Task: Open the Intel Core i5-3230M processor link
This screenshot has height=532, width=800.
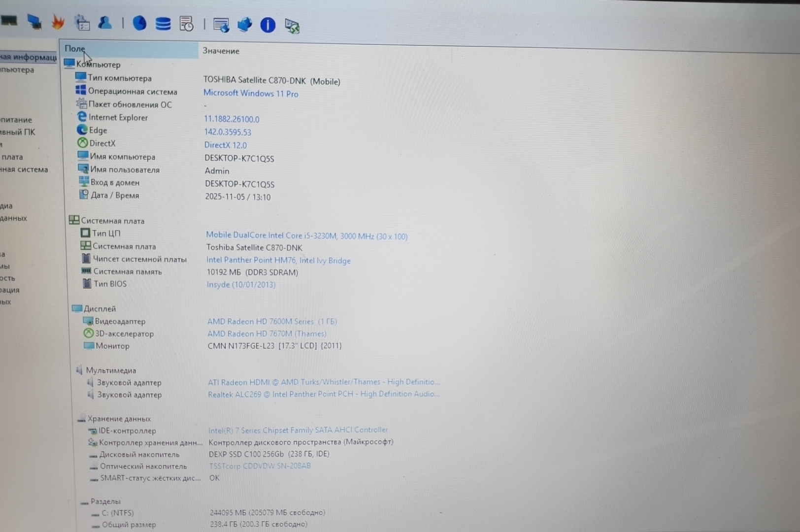Action: tap(306, 236)
